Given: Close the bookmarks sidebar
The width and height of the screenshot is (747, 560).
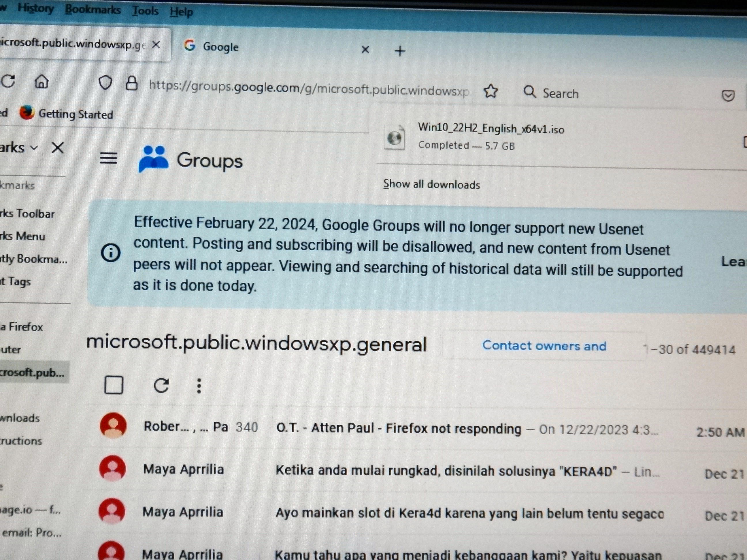Looking at the screenshot, I should tap(57, 147).
